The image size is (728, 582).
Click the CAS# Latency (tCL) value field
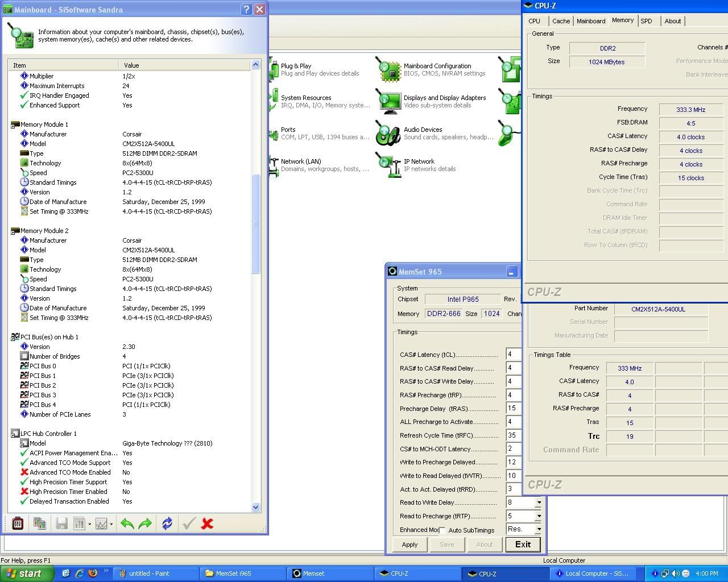coord(514,354)
